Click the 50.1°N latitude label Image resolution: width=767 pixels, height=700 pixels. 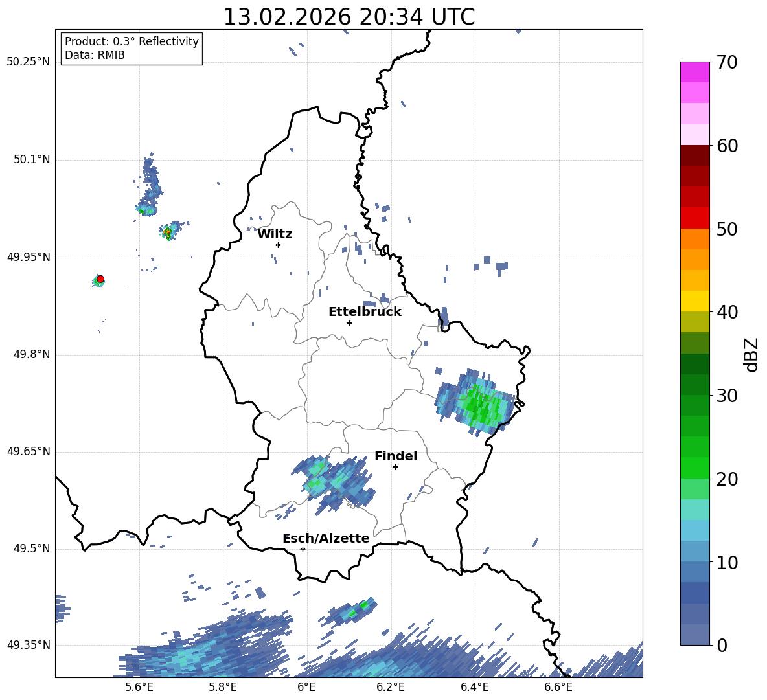click(31, 159)
